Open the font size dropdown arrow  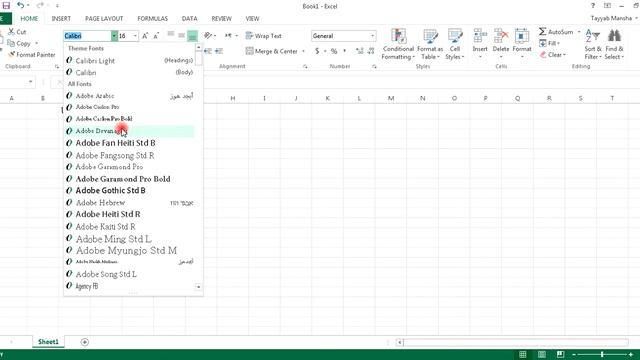pyautogui.click(x=135, y=36)
